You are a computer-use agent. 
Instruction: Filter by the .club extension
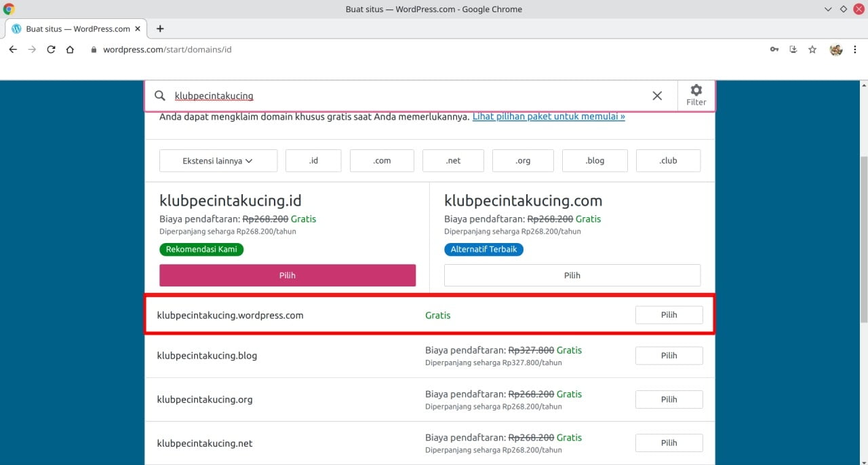[x=669, y=161]
